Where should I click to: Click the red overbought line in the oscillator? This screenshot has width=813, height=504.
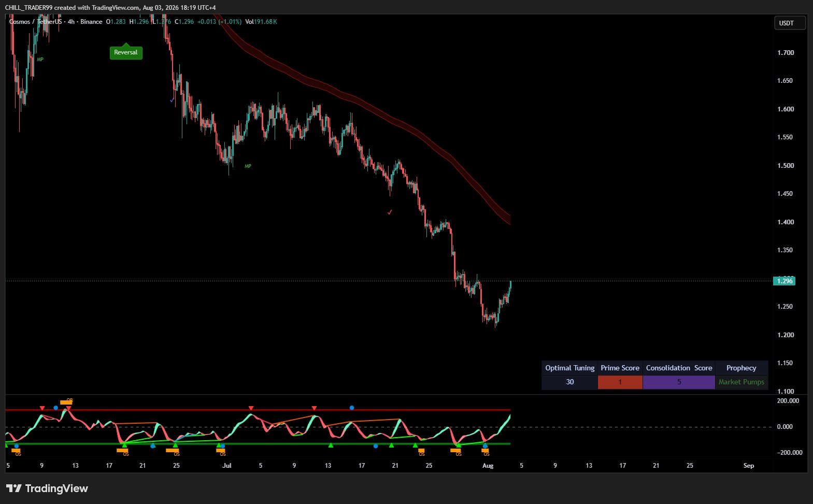coord(258,410)
